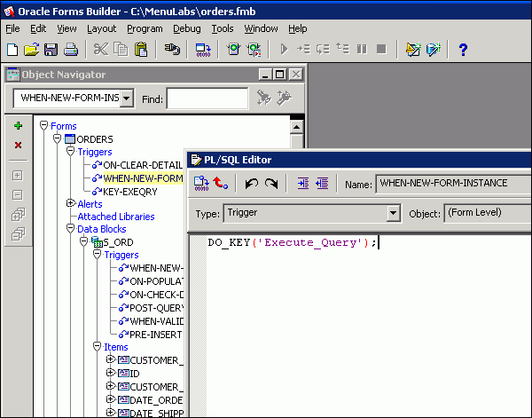Image resolution: width=532 pixels, height=418 pixels.
Task: Collapse the form-level Triggers node
Action: [71, 152]
